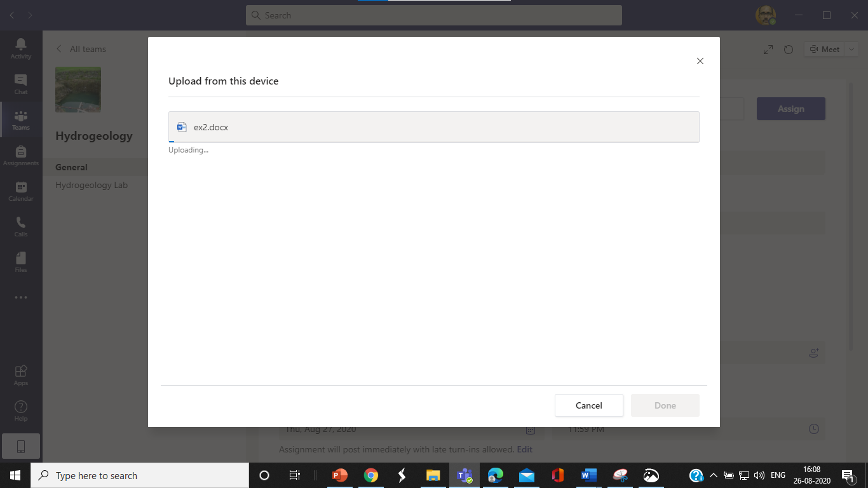Screen dimensions: 868x488
Task: Open Chat in the Teams sidebar
Action: pyautogui.click(x=21, y=84)
